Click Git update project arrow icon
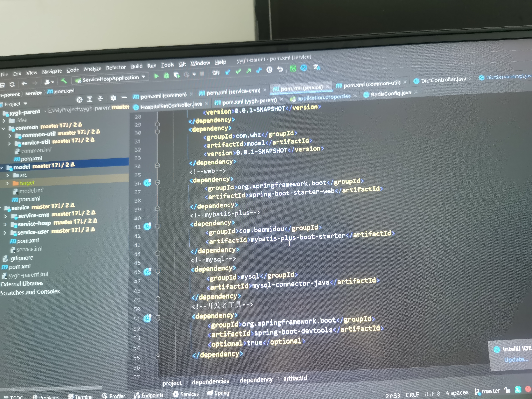This screenshot has height=399, width=532. [228, 72]
